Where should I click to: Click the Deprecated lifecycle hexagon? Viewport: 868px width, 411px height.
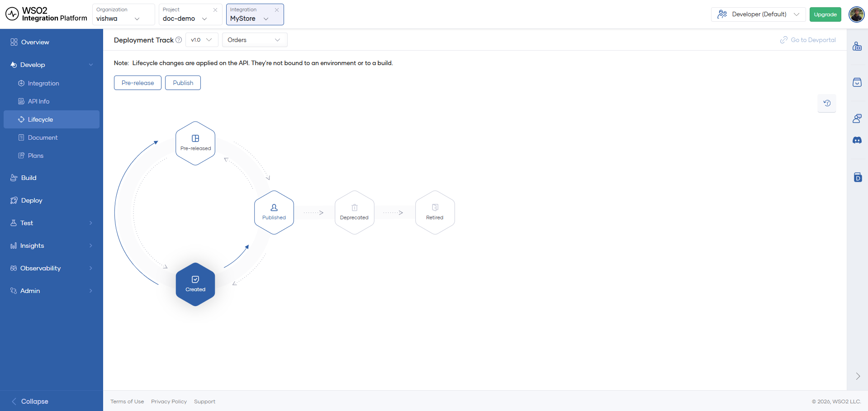coord(354,213)
